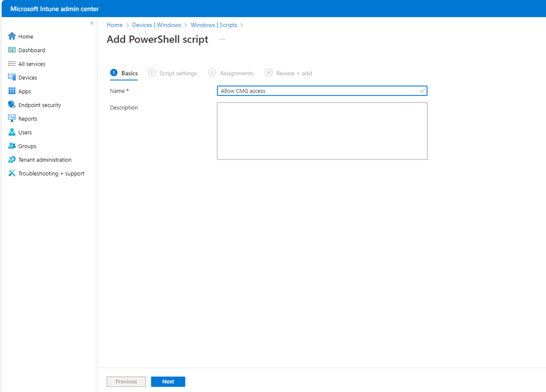Open the Dashboard icon in sidebar
The width and height of the screenshot is (546, 392).
pyautogui.click(x=12, y=50)
